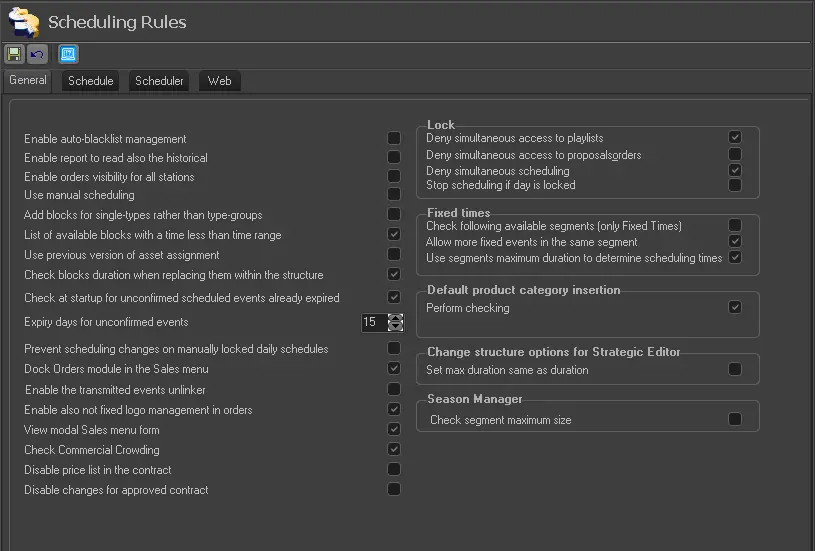
Task: Enable Check segment maximum size
Action: pyautogui.click(x=735, y=419)
